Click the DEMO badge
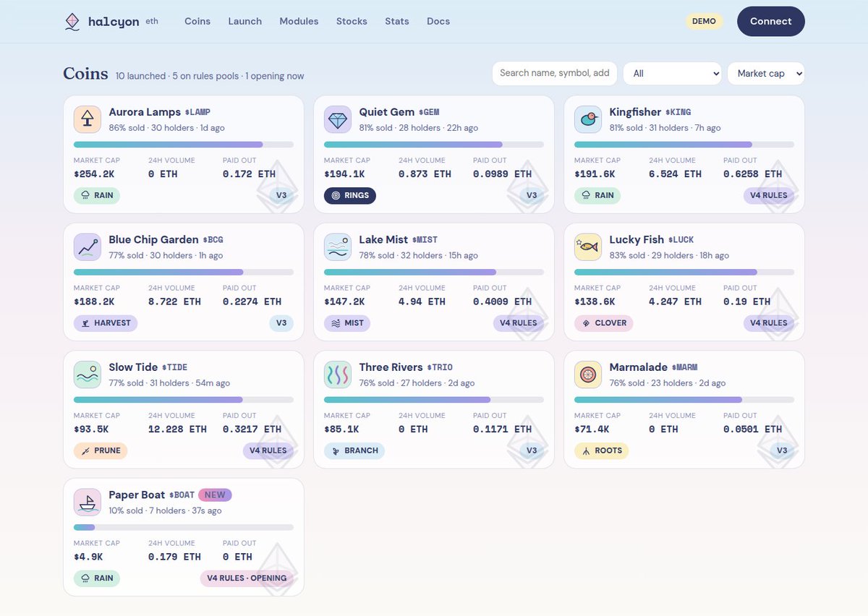Viewport: 868px width, 616px height. click(x=704, y=22)
